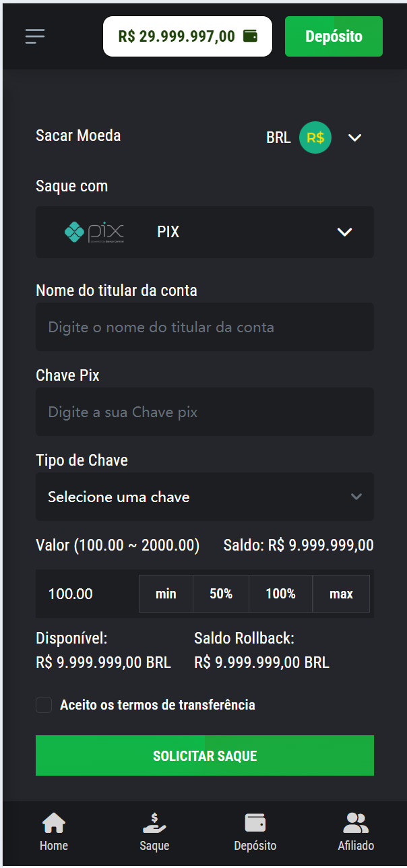Set amount using the max button

coord(341,594)
